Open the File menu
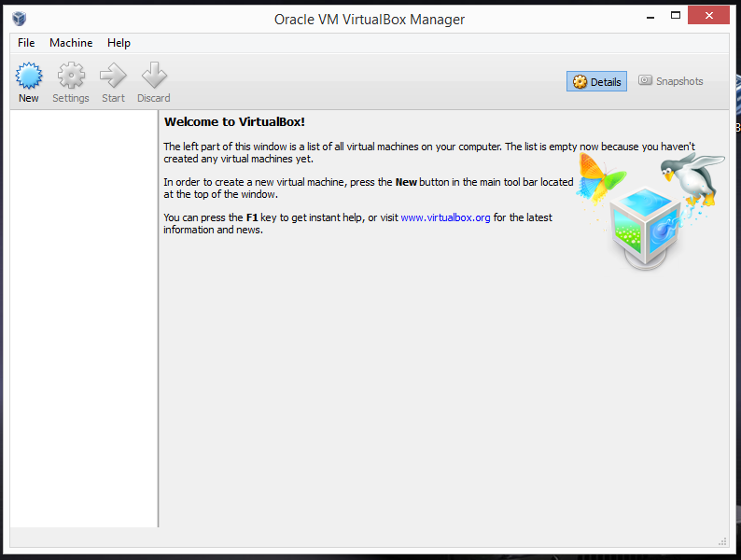741x560 pixels. (x=26, y=43)
